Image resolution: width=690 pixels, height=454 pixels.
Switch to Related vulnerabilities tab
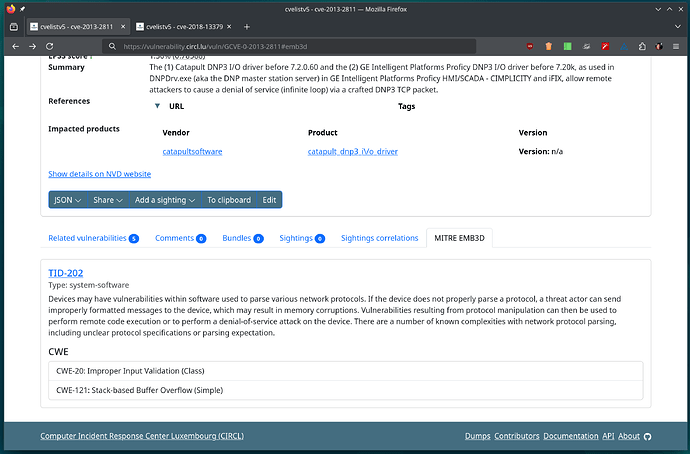click(93, 238)
